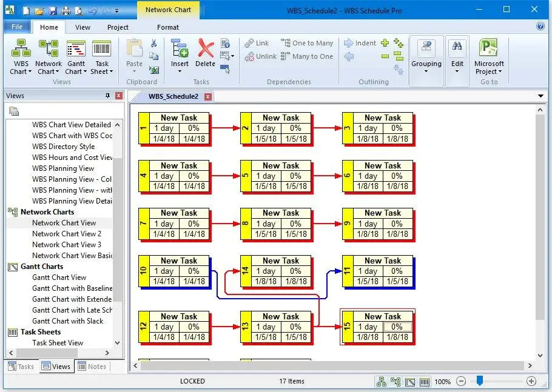
Task: Click the Open folder icon in quick access toolbar
Action: (39, 10)
